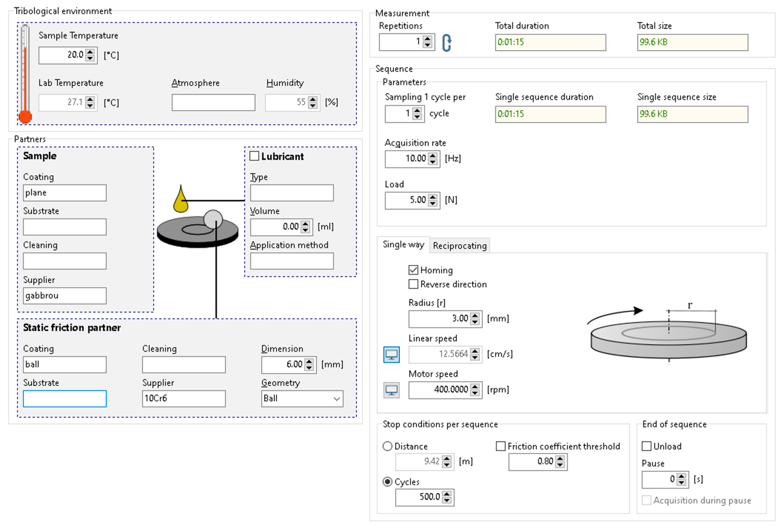Toggle the Reverse direction checkbox
The image size is (784, 532).
(413, 284)
